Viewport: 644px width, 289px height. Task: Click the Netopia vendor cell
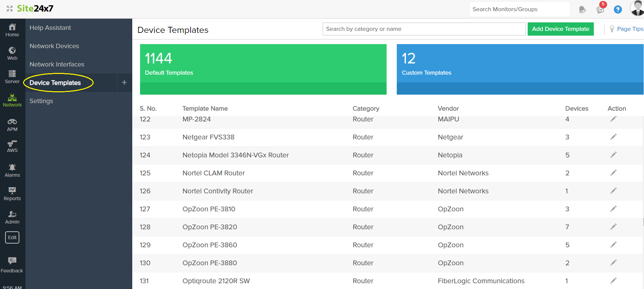point(450,155)
